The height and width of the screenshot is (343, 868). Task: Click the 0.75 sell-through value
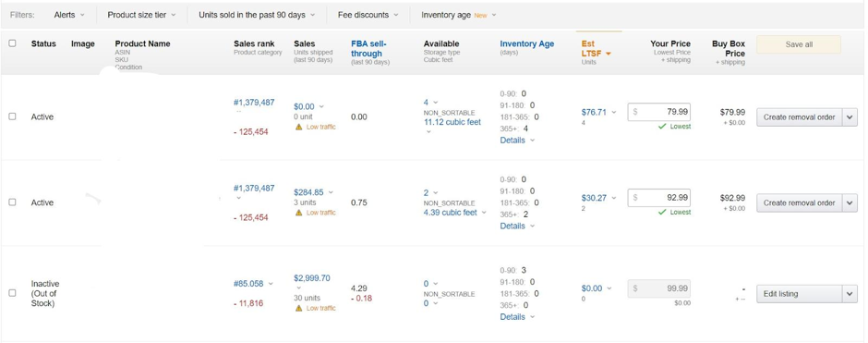[358, 202]
